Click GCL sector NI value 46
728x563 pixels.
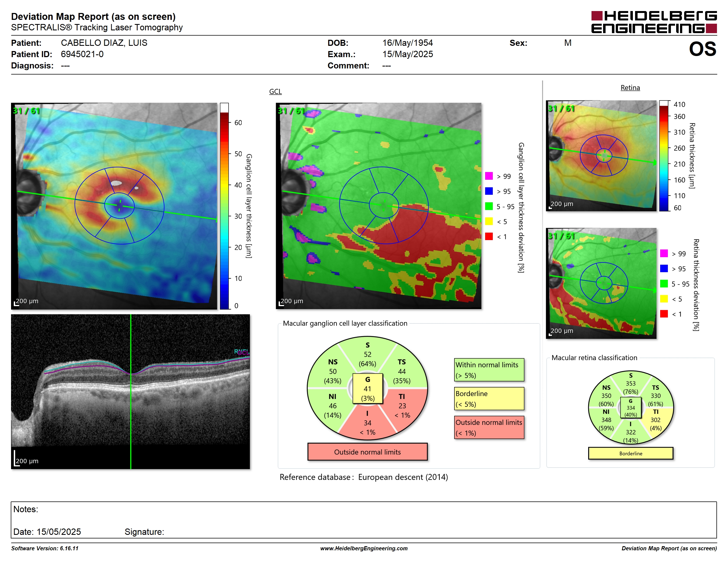coord(333,406)
